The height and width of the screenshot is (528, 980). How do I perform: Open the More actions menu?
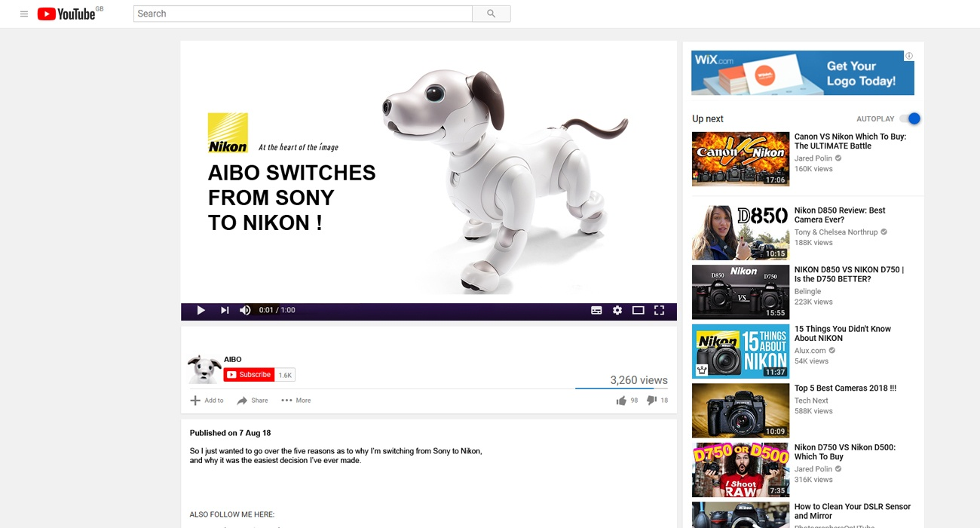[x=296, y=401]
